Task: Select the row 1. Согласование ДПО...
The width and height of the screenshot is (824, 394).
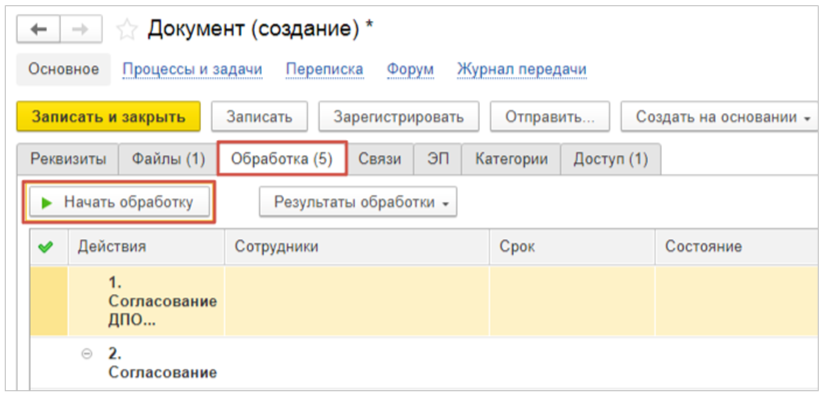Action: pos(424,300)
